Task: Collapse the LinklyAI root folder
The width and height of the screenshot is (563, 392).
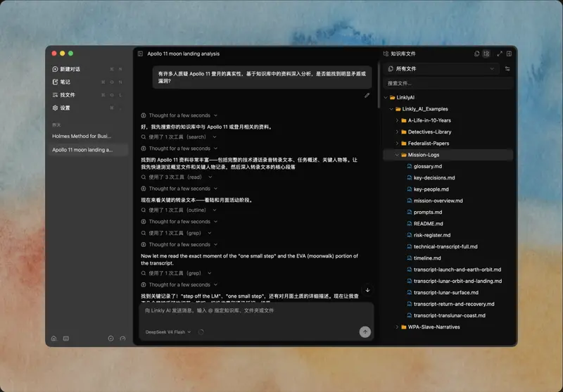Action: tap(386, 97)
